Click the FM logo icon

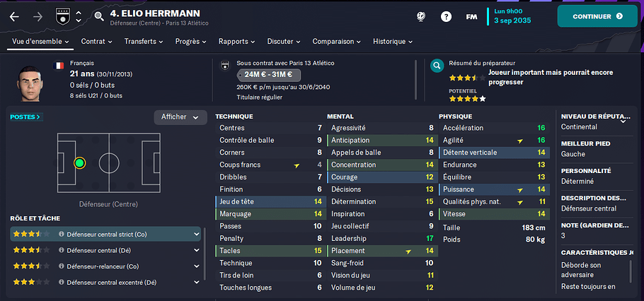pyautogui.click(x=471, y=17)
